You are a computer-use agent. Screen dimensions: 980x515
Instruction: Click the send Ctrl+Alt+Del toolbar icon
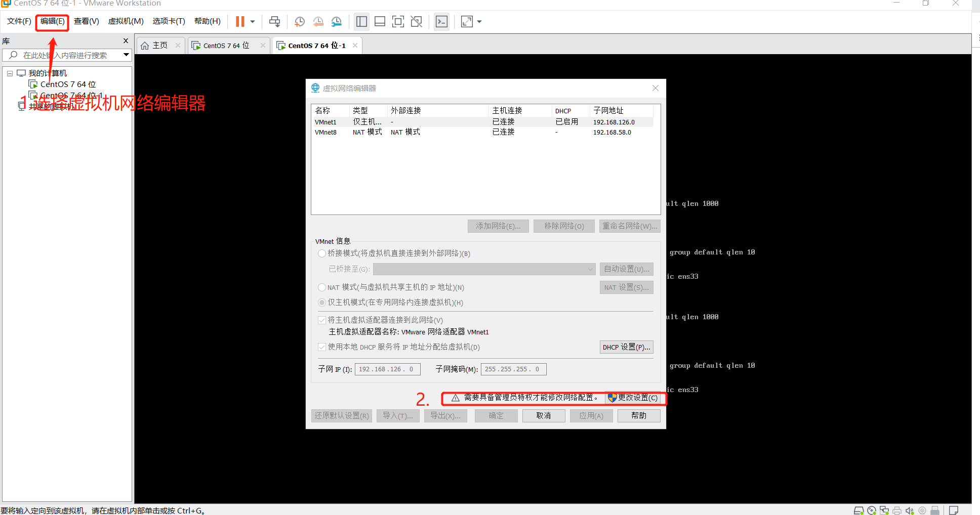pos(274,22)
